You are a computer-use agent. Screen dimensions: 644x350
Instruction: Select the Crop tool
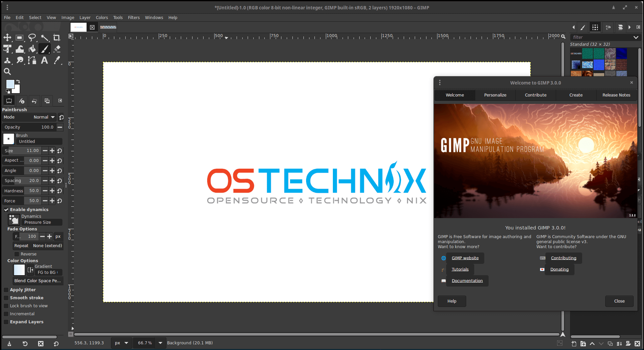57,38
